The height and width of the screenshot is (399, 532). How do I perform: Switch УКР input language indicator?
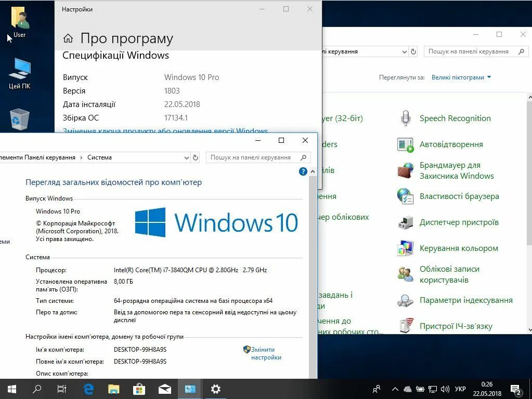click(x=460, y=389)
